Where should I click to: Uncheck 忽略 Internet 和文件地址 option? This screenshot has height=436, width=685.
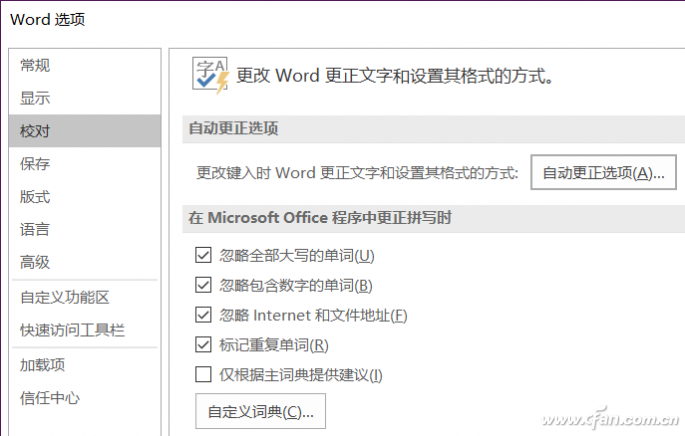[x=204, y=316]
